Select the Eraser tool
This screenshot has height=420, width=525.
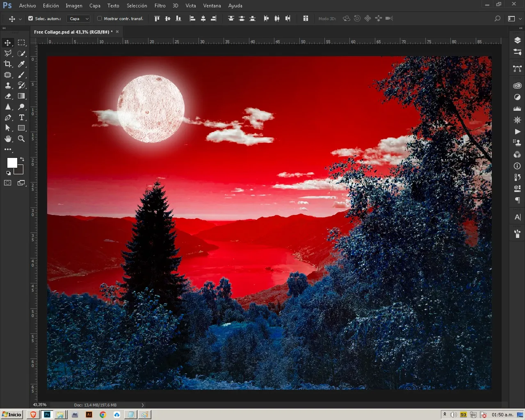pos(8,96)
